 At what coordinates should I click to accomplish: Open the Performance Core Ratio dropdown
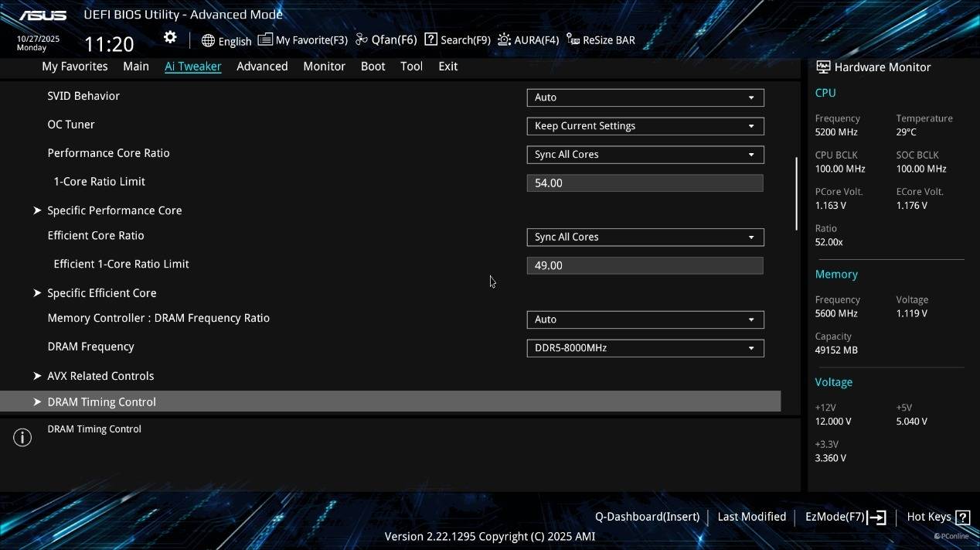(645, 155)
